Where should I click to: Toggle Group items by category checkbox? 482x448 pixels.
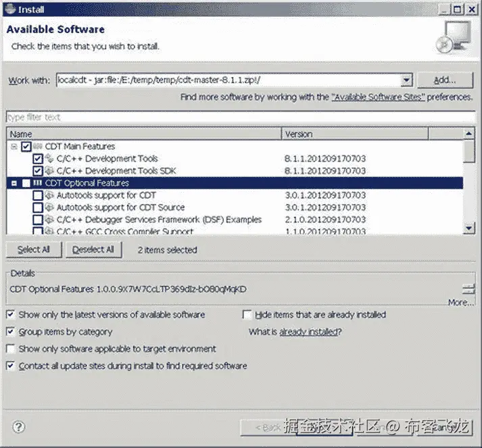coord(10,332)
